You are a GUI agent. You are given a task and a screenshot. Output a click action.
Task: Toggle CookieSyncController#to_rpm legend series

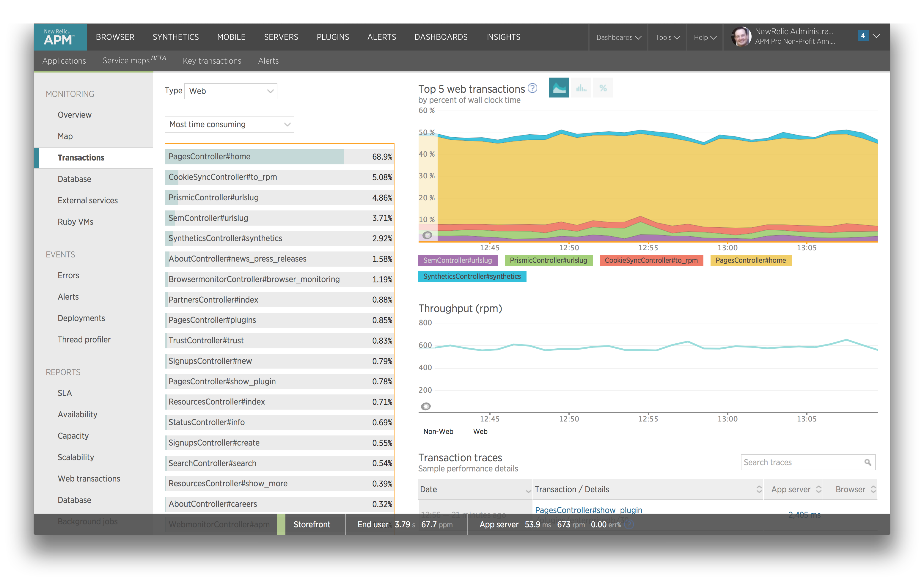pyautogui.click(x=651, y=260)
